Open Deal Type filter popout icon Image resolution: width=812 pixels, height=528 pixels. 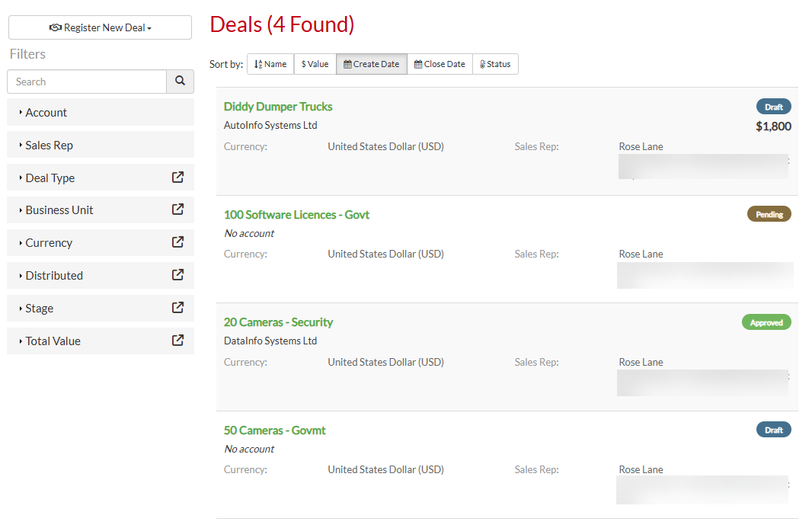(177, 178)
